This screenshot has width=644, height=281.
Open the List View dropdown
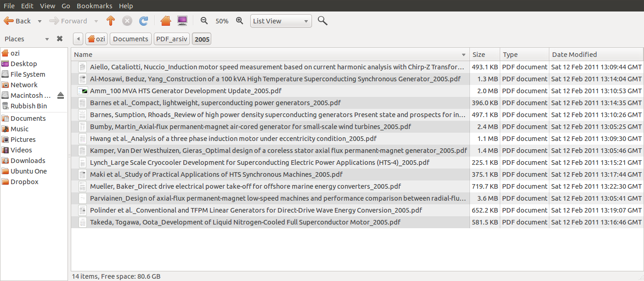coord(281,21)
